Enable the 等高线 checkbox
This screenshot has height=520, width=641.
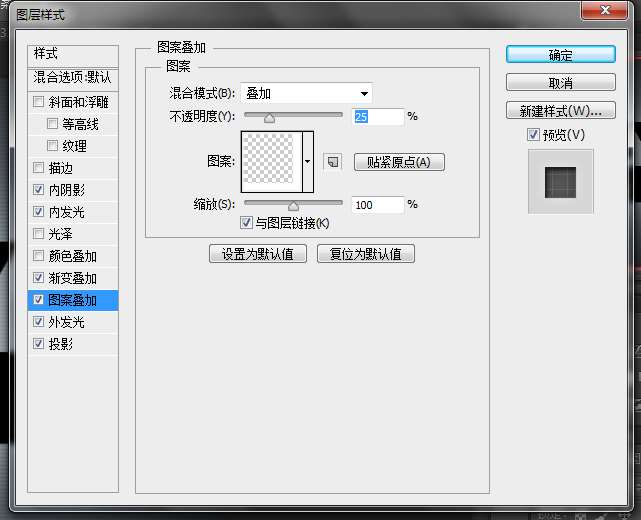tap(52, 123)
